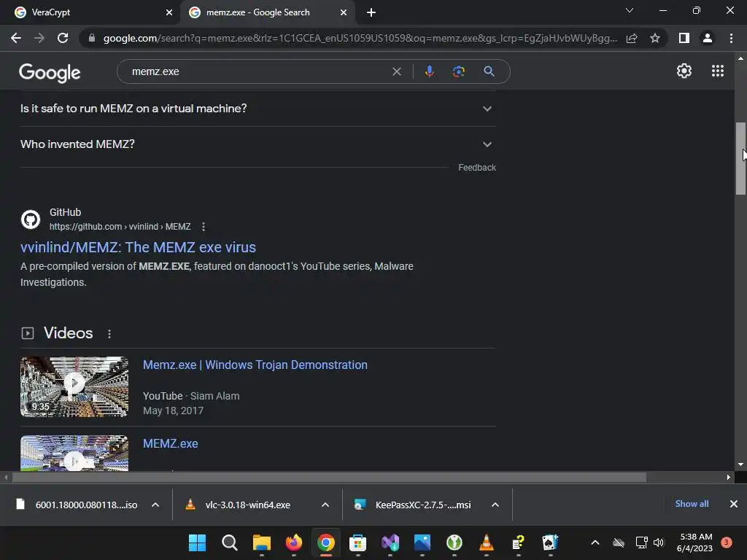Image resolution: width=747 pixels, height=560 pixels.
Task: Search by image with Google Lens
Action: (458, 71)
